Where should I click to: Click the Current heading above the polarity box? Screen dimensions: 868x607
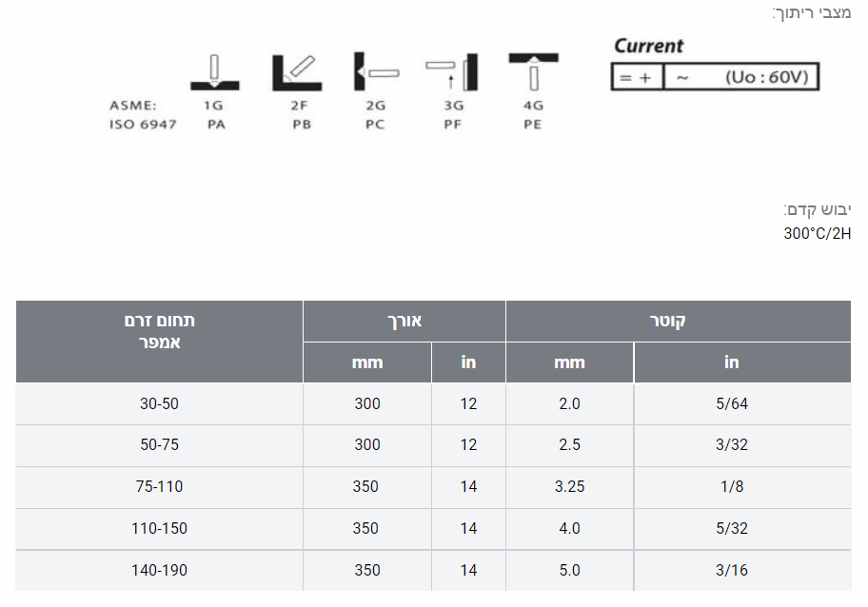click(x=648, y=46)
